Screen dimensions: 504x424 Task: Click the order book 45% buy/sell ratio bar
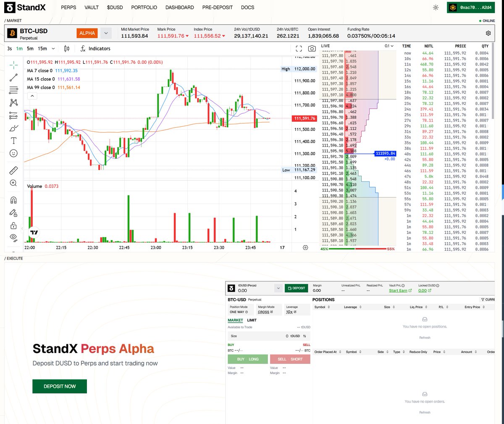[358, 249]
